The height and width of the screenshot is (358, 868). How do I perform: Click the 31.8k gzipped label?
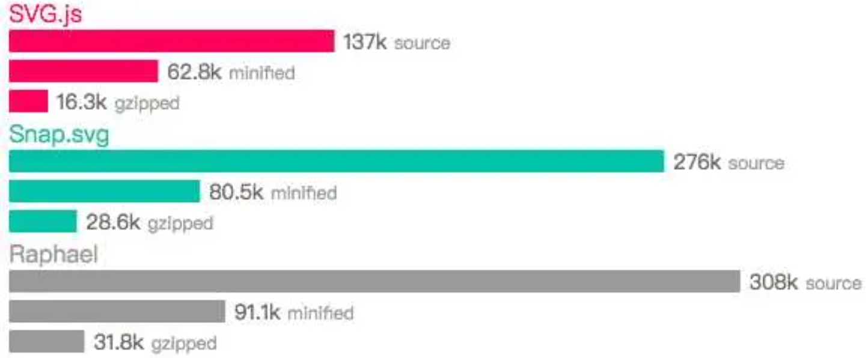pos(155,343)
